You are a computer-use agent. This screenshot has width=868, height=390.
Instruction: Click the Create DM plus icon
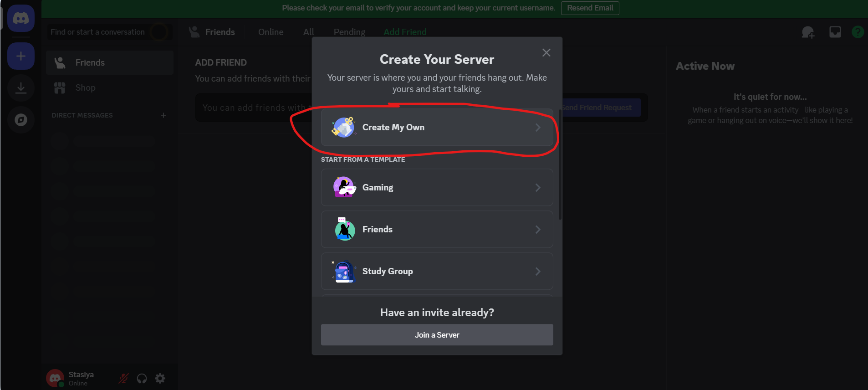tap(163, 115)
